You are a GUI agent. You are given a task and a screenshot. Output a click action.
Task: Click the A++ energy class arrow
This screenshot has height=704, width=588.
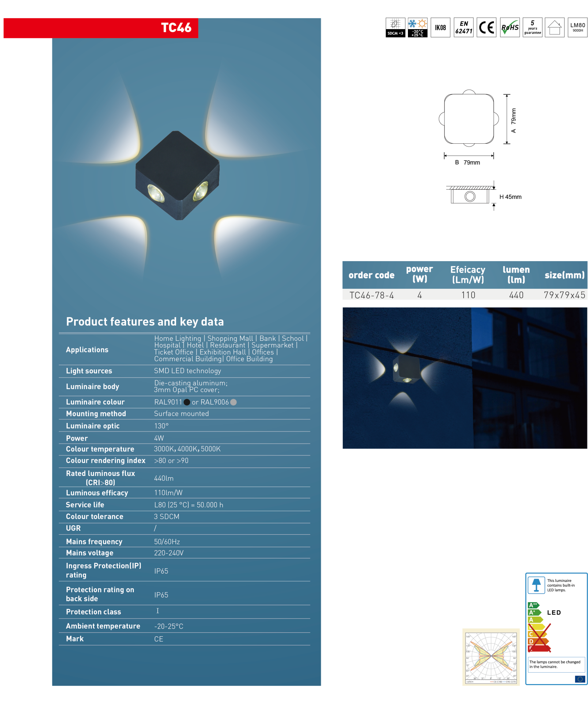[x=533, y=605]
